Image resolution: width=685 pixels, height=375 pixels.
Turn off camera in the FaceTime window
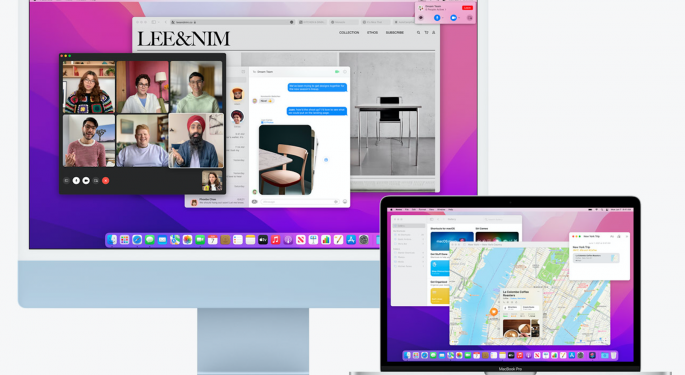[x=86, y=181]
